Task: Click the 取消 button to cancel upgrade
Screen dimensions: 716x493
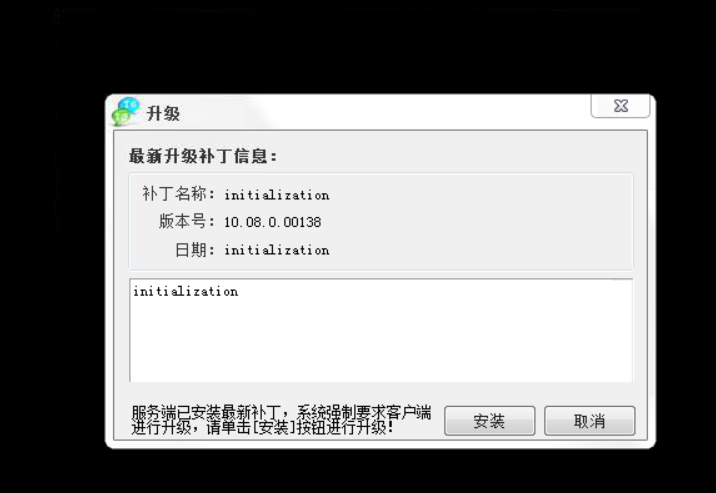Action: (590, 420)
